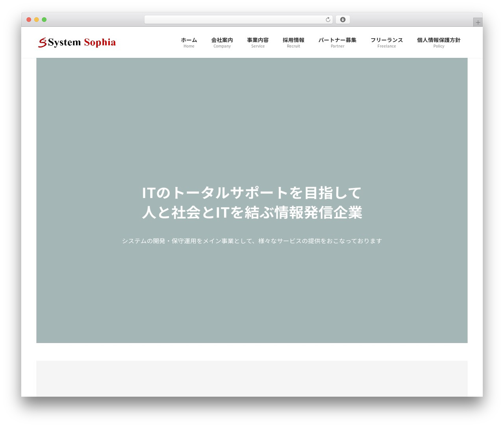504x427 pixels.
Task: Click the reload icon in the address bar
Action: click(x=328, y=20)
